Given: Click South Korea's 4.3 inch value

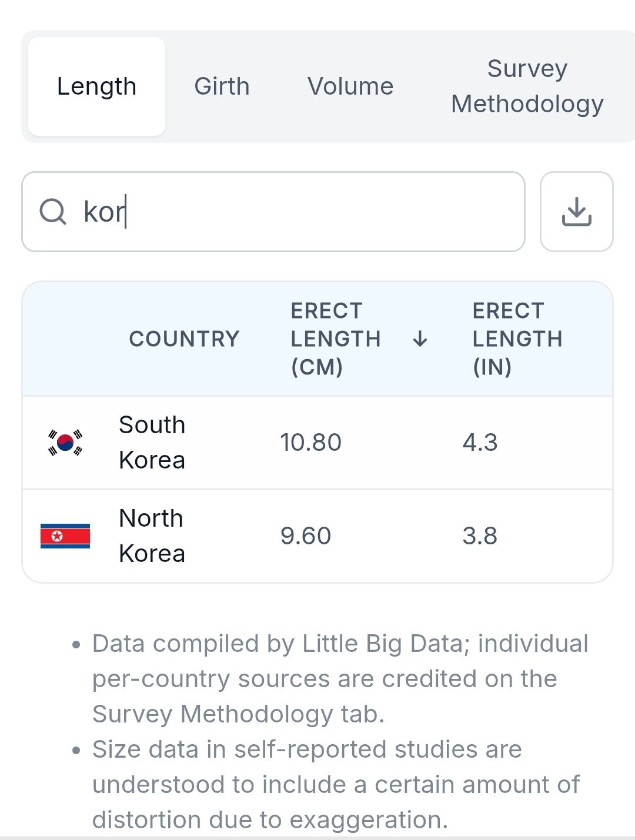Looking at the screenshot, I should click(x=480, y=443).
